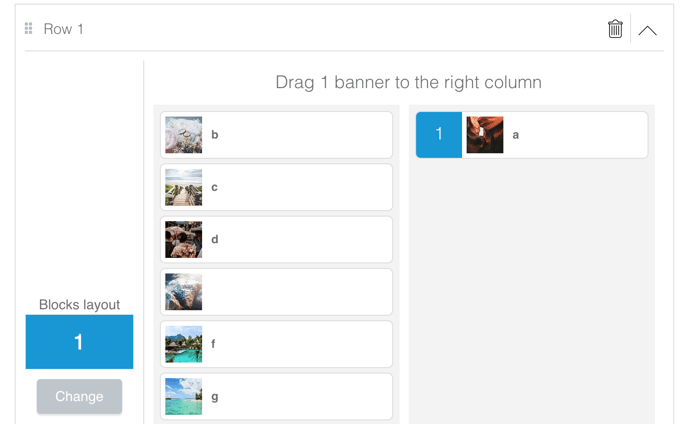Click the letter f banner label
Viewport: 688px width, 424px height.
click(214, 344)
